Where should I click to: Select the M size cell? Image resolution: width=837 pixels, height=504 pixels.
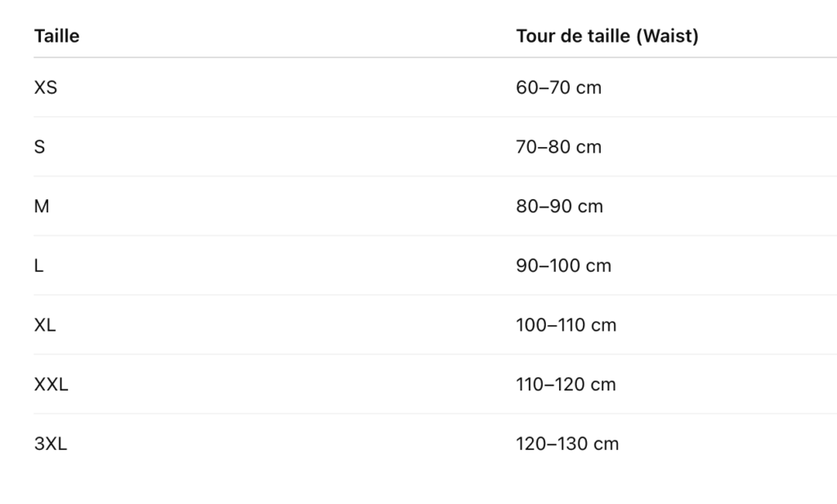(x=42, y=206)
